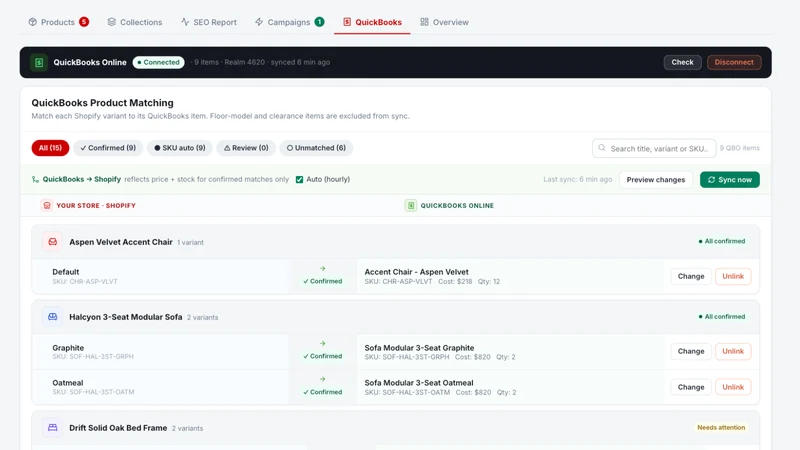Click the Campaigns lightning icon

pyautogui.click(x=259, y=22)
